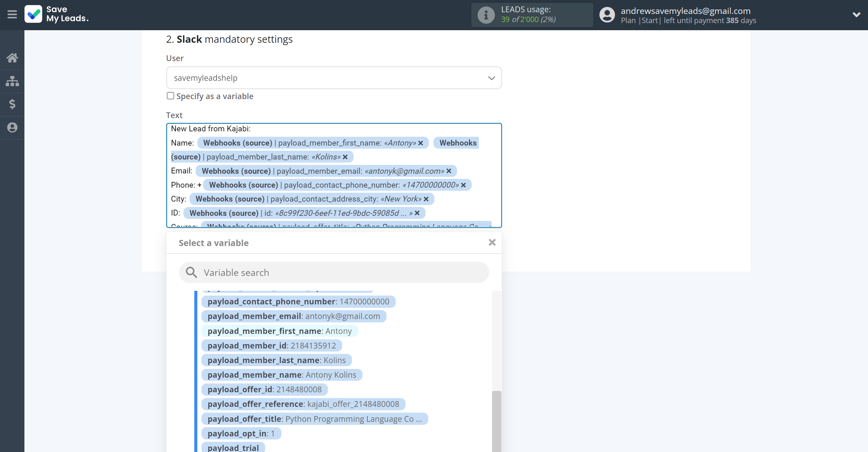This screenshot has width=868, height=452.
Task: Remove the last_name Kolins variable tag
Action: (x=345, y=157)
